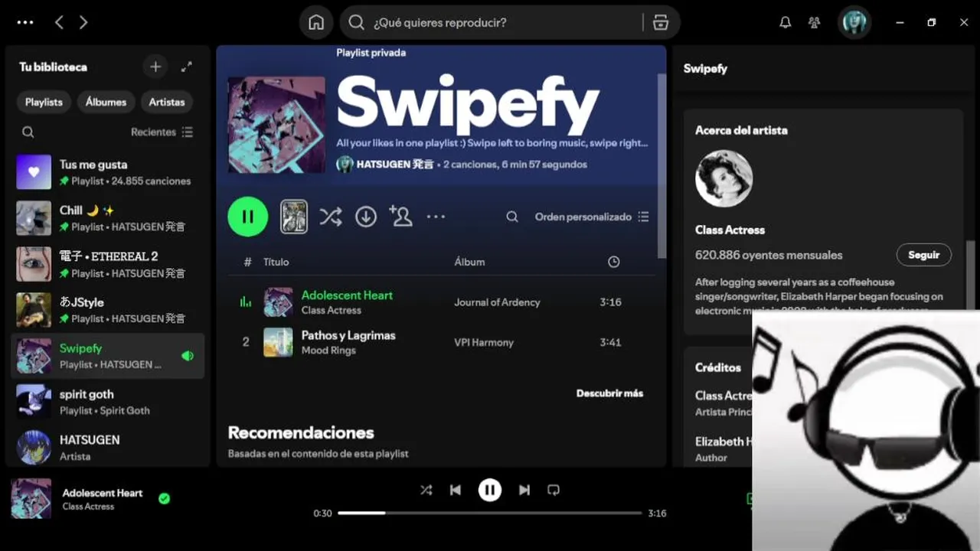This screenshot has height=551, width=980.
Task: Open the Browse icon in the search bar
Action: [661, 23]
